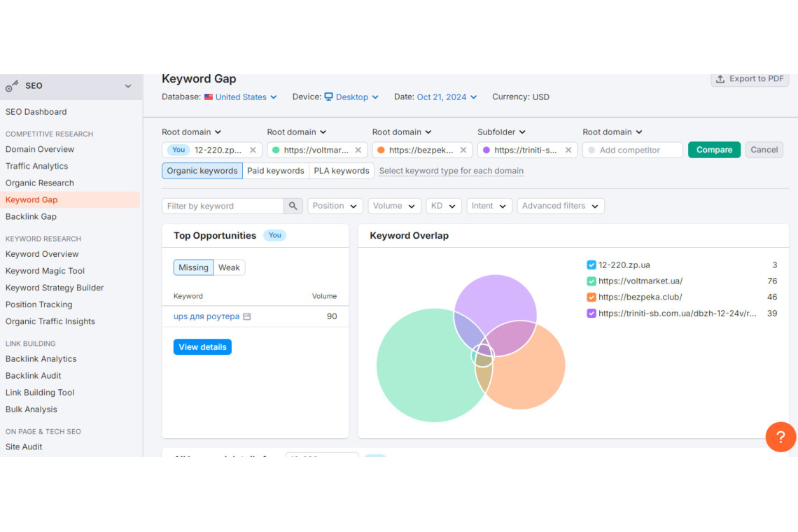798x532 pixels.
Task: Click the Add competitor input field
Action: [x=632, y=150]
